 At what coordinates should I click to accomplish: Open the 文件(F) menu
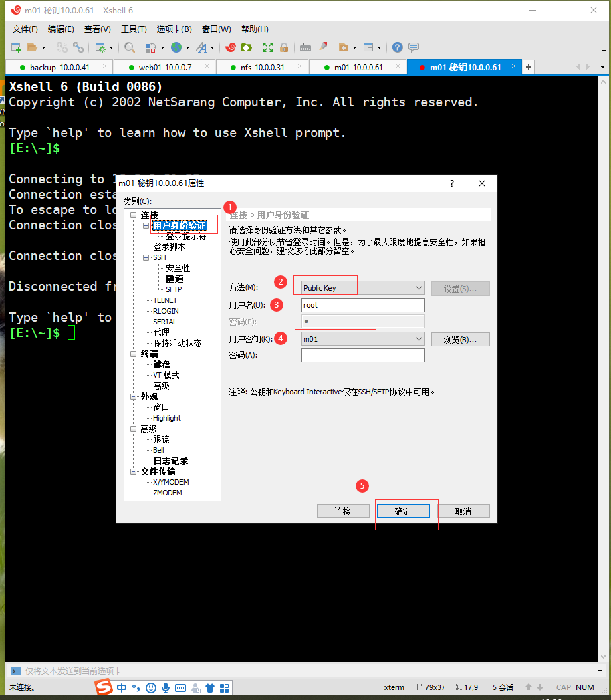click(25, 29)
